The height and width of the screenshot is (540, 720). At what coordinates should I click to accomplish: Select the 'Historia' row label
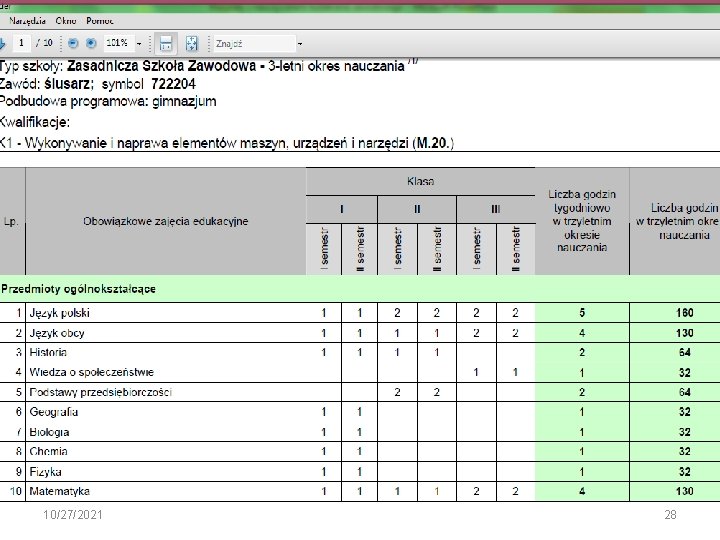pyautogui.click(x=48, y=352)
